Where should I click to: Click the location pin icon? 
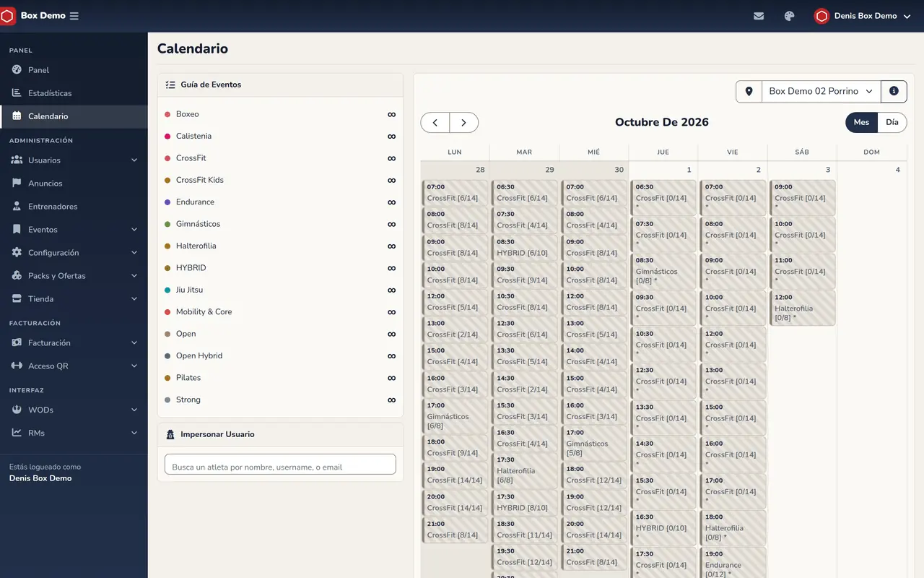click(x=749, y=91)
